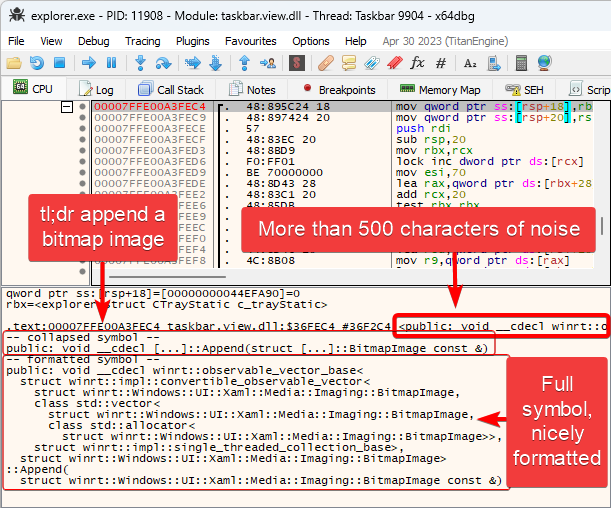Select the 'mov esi,70' instruction
Viewport: 611px width, 508px height.
point(431,172)
